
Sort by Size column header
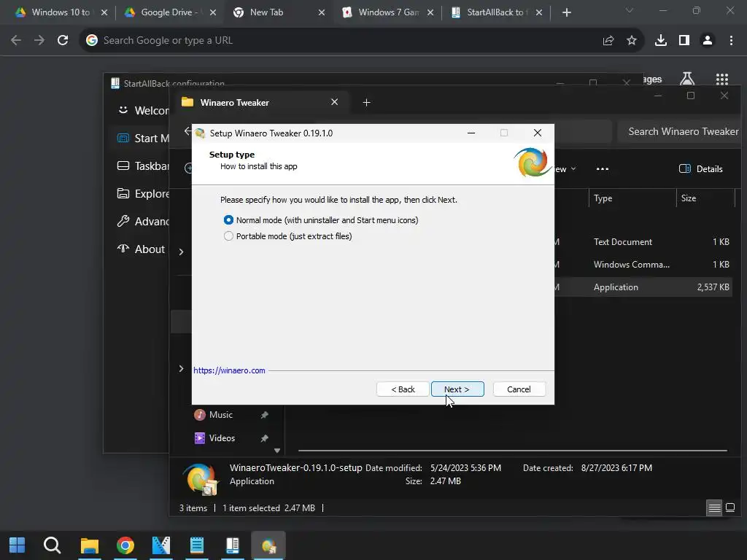[705, 198]
